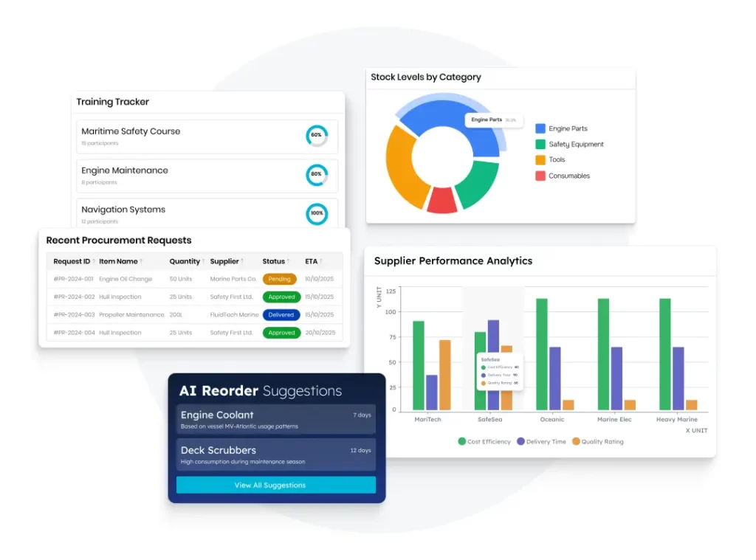Click the ETA 20/10/2025 cell
Screen dimensions: 756x560
coord(320,333)
